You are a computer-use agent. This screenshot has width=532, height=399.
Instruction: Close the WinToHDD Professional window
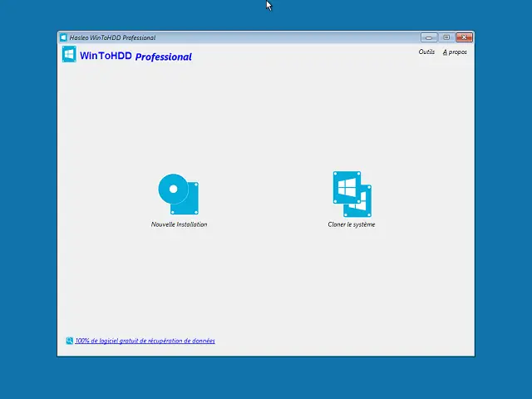pyautogui.click(x=465, y=37)
